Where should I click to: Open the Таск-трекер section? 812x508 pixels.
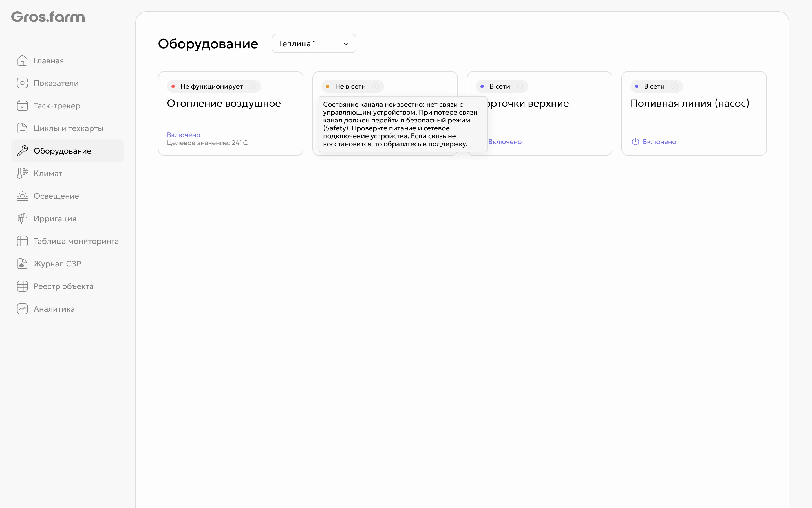click(67, 106)
